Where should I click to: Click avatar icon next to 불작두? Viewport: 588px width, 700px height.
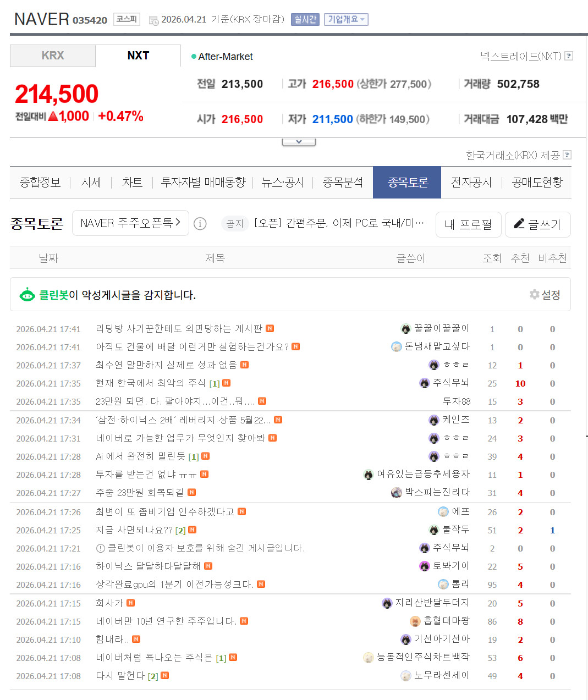434,530
